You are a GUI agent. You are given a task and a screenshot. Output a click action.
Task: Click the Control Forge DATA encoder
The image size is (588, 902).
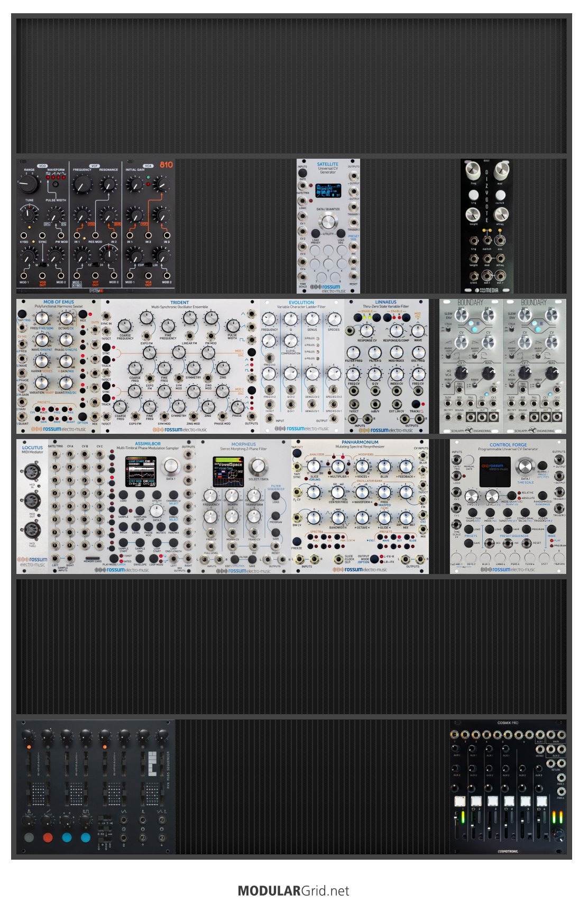tap(524, 466)
